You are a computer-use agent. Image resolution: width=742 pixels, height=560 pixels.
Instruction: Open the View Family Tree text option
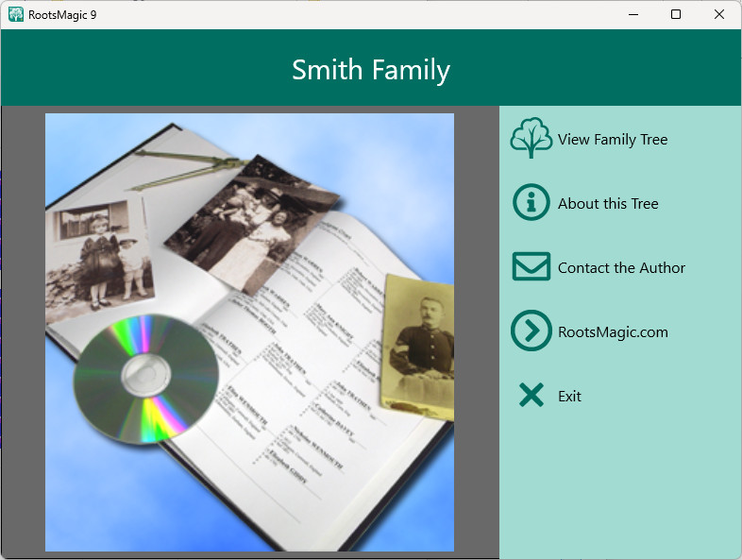pyautogui.click(x=612, y=140)
